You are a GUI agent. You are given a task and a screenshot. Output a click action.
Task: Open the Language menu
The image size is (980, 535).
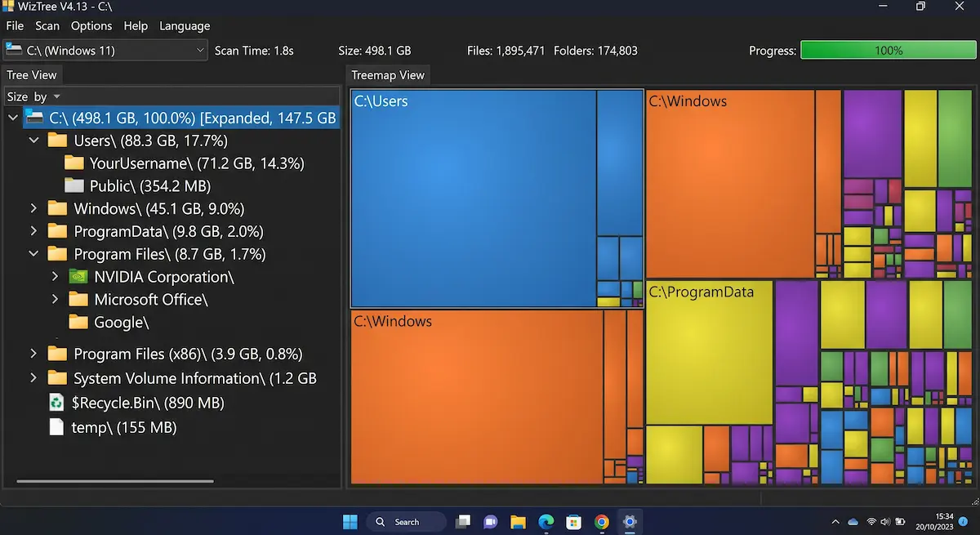pyautogui.click(x=185, y=26)
